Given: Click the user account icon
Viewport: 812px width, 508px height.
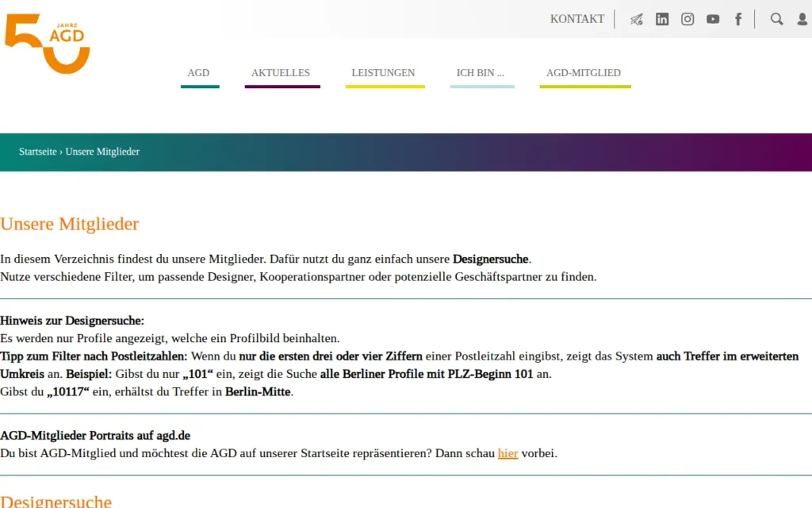Looking at the screenshot, I should click(x=802, y=19).
